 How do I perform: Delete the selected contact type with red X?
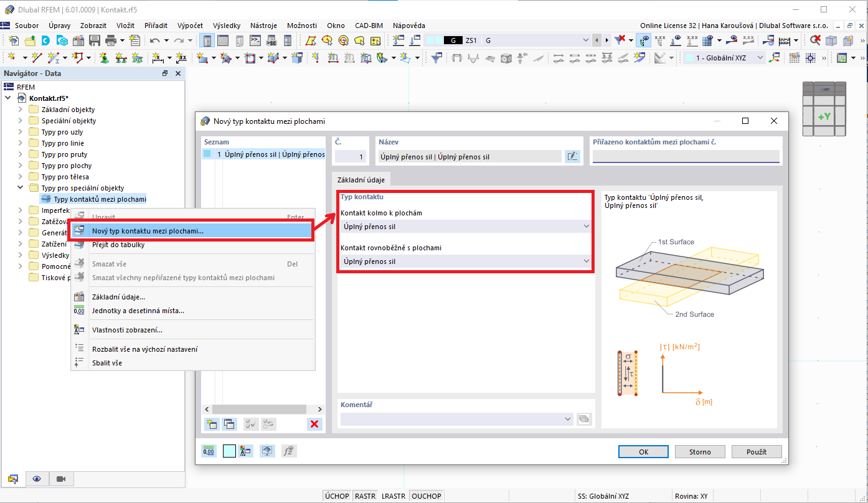tap(315, 424)
